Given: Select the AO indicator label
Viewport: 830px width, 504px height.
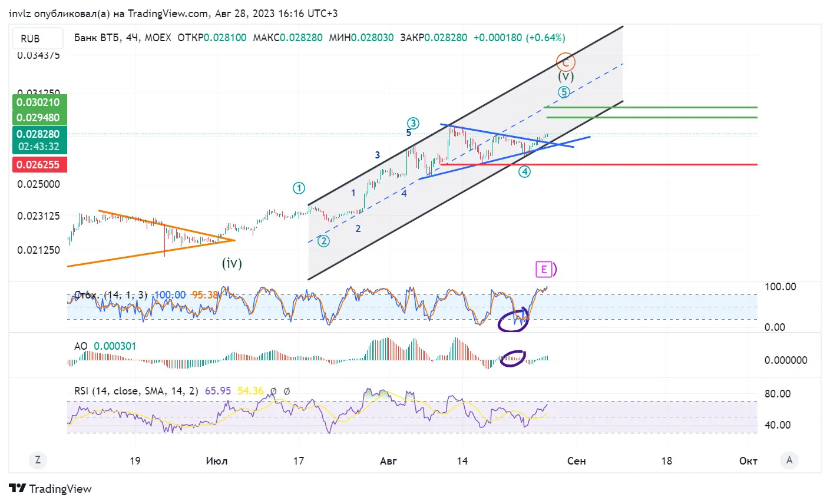Looking at the screenshot, I should point(81,346).
